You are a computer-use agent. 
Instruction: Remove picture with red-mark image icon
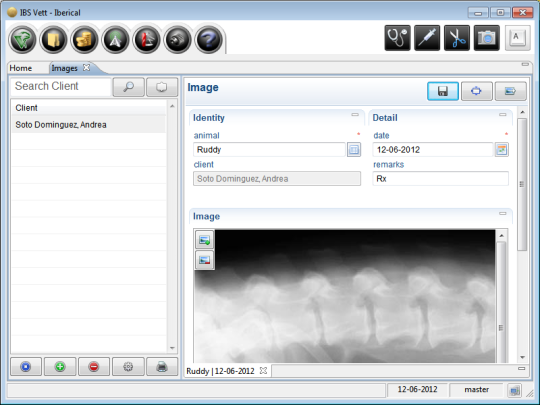click(x=205, y=260)
